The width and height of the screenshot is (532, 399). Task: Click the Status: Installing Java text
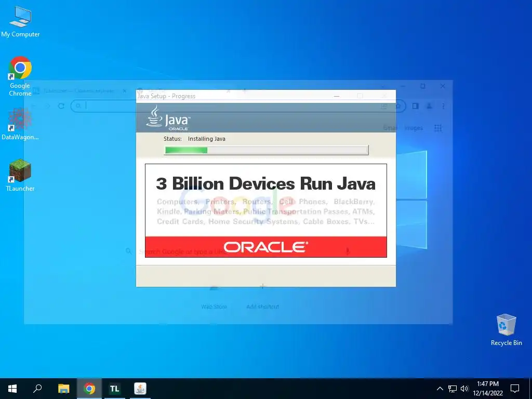pyautogui.click(x=194, y=139)
